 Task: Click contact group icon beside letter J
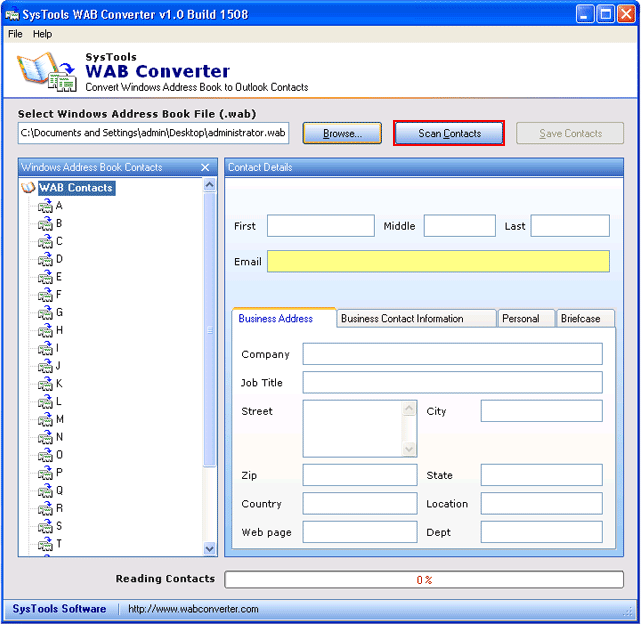45,366
